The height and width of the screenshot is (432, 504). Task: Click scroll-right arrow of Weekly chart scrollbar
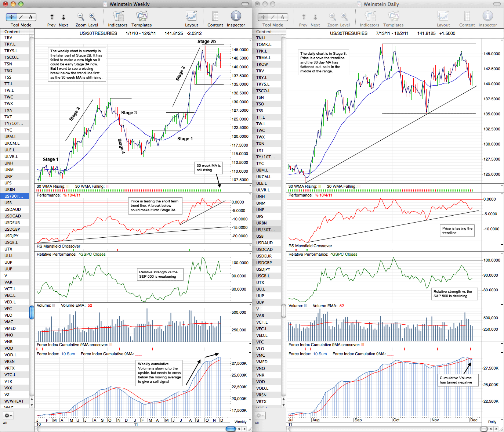pyautogui.click(x=245, y=429)
